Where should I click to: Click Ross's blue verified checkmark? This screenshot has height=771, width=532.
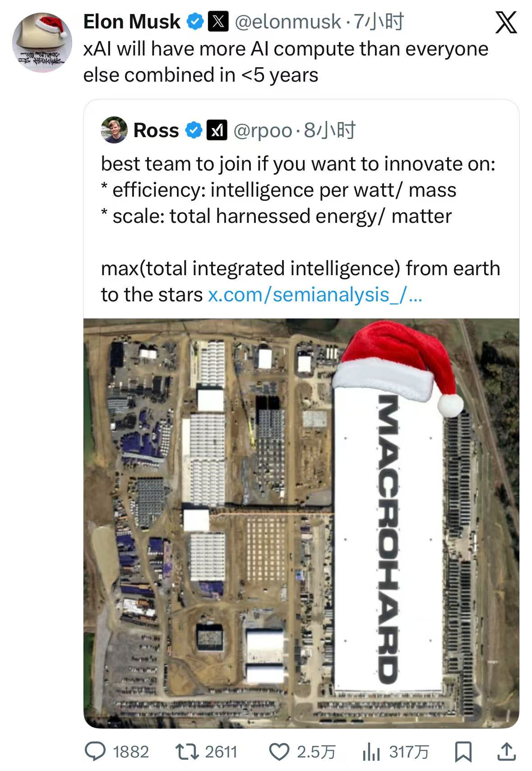click(x=194, y=130)
